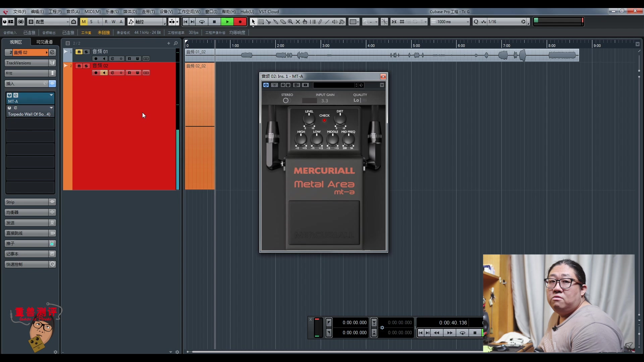Solo track 音频 02
This screenshot has width=644, height=362.
(x=86, y=66)
